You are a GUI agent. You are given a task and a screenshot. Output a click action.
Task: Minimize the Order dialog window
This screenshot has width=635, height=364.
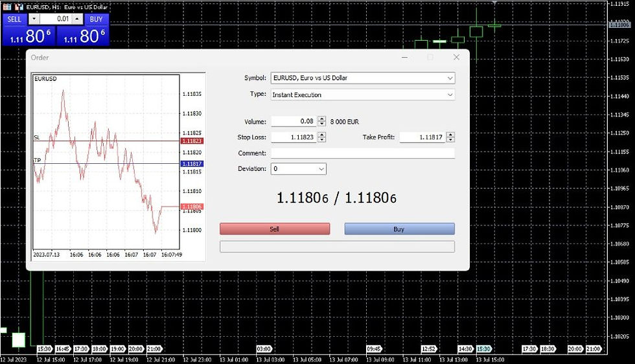click(x=404, y=58)
